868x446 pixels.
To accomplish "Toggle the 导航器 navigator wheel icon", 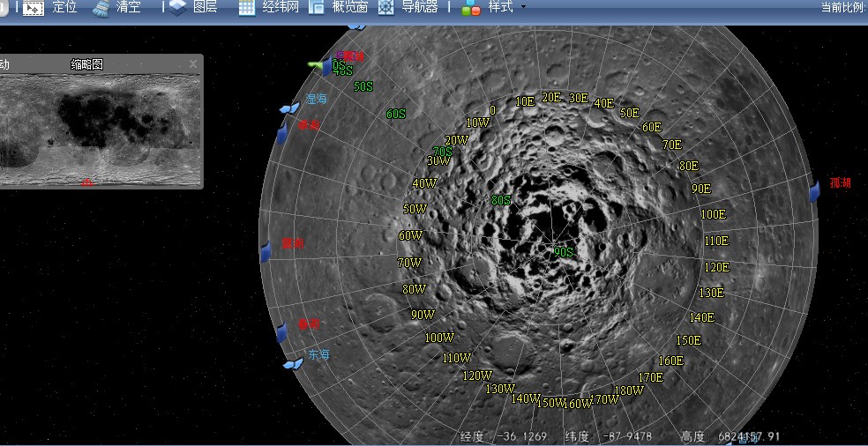I will (386, 8).
